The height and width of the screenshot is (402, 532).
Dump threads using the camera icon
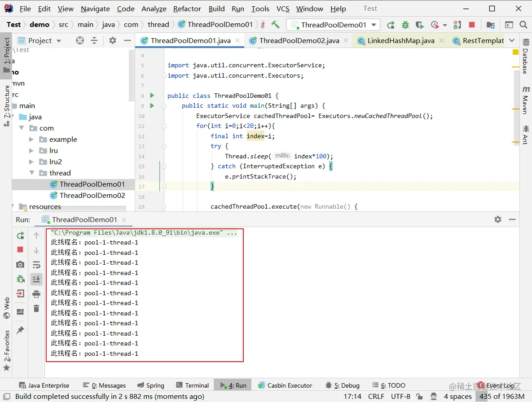point(20,264)
